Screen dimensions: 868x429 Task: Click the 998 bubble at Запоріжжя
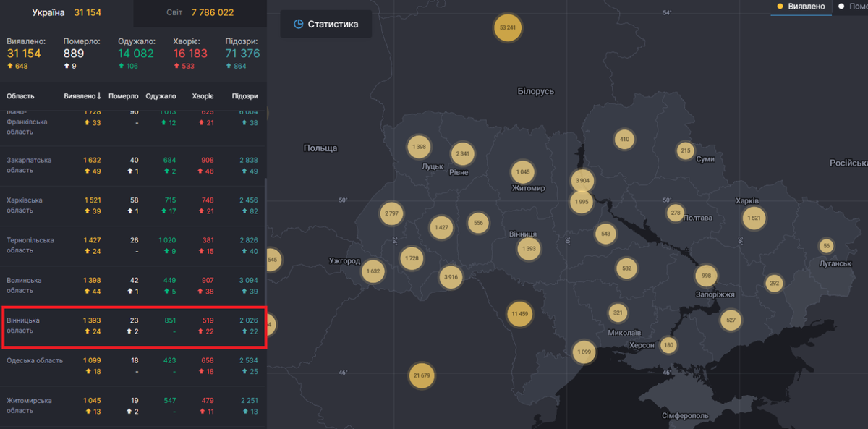pyautogui.click(x=707, y=276)
